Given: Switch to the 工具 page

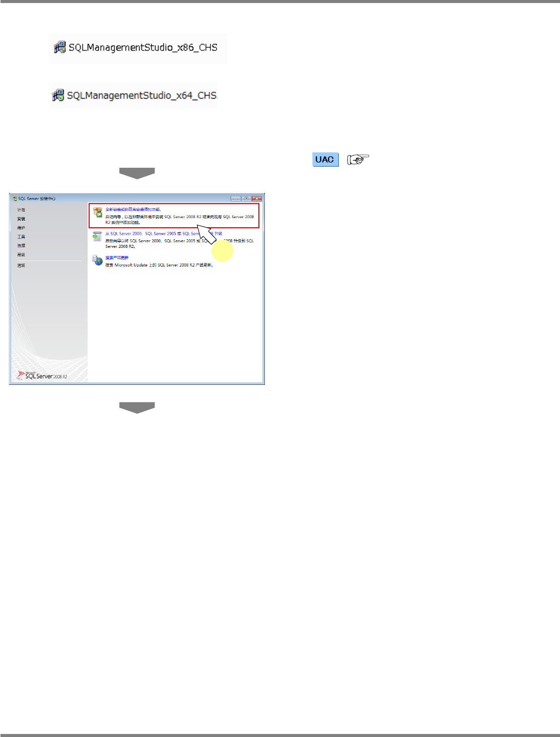Looking at the screenshot, I should (x=21, y=237).
